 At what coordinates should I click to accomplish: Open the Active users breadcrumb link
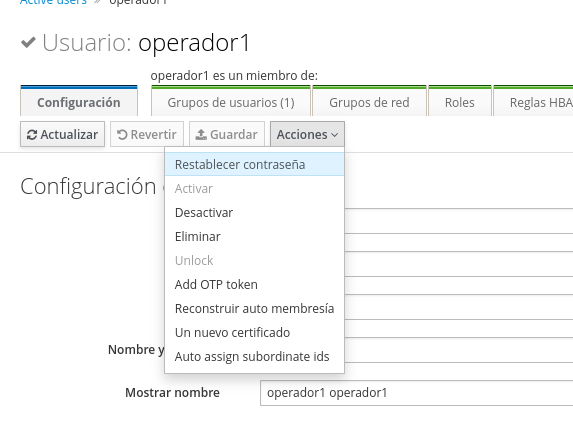[x=53, y=2]
